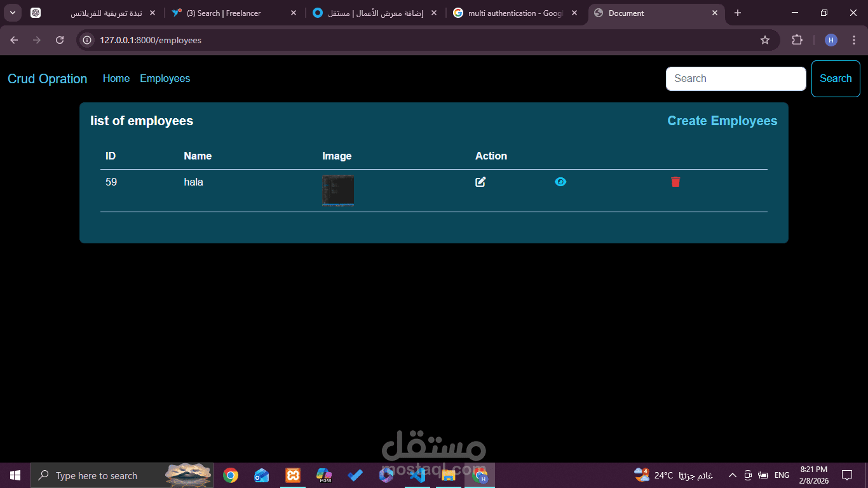Screen dimensions: 868x488
Task: Open Microsoft 365 from the taskbar
Action: [x=324, y=475]
